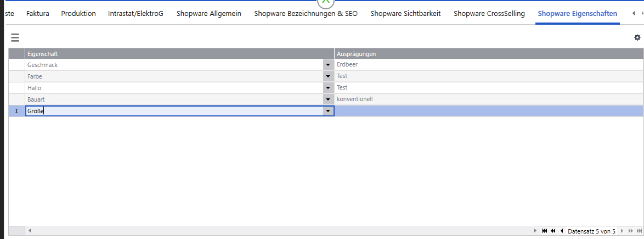Switch to the Produktion tab

tap(78, 14)
